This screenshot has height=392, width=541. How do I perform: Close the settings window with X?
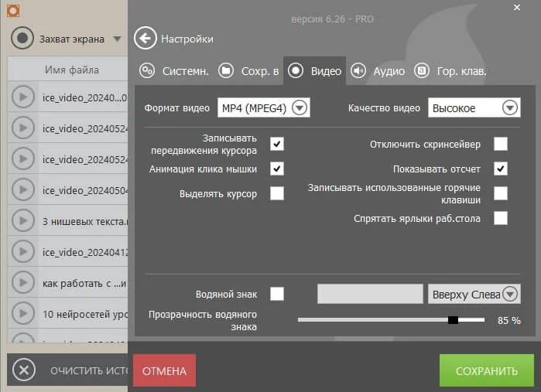(517, 7)
